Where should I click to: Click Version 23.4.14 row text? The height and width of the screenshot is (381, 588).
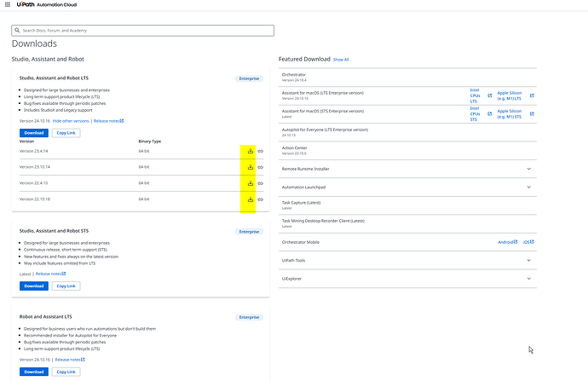34,151
